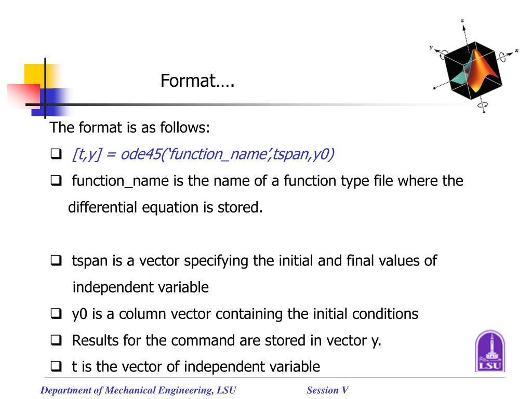Click the x-axis arrow on MATLAB logo
Screen dimensions: 532x399
[x=510, y=54]
